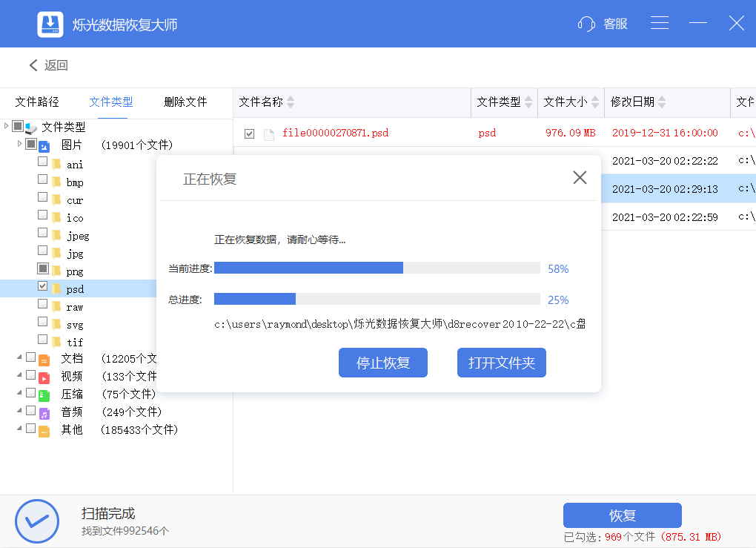
Task: Click the 音频 category icon
Action: coord(44,413)
